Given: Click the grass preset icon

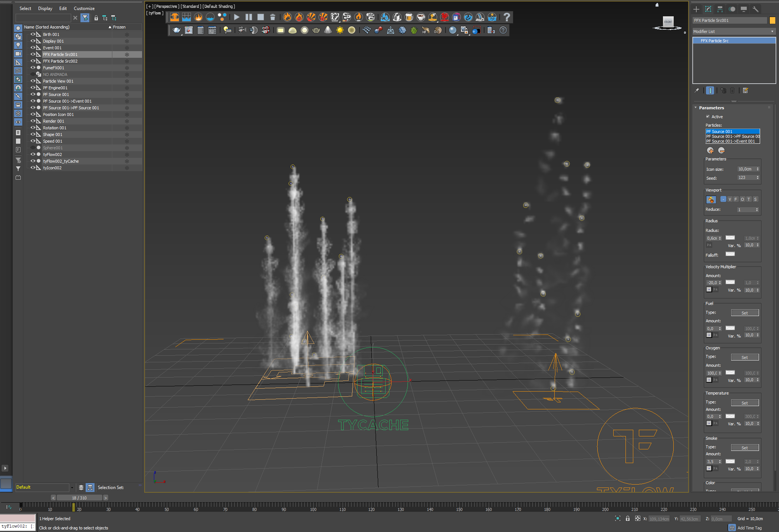Looking at the screenshot, I should (414, 30).
